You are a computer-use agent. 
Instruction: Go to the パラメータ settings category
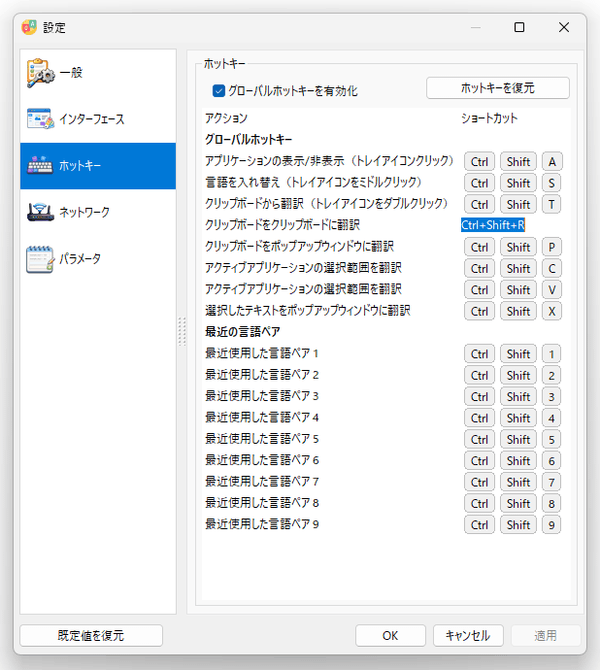(98, 259)
